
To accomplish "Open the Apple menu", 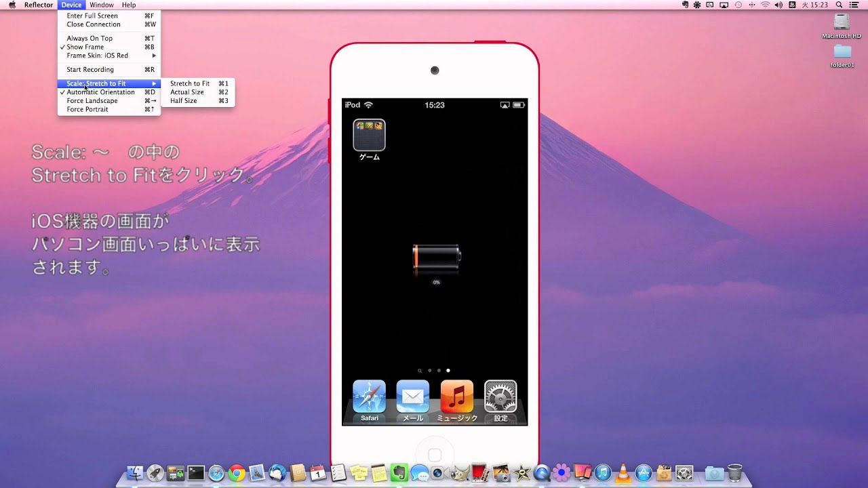I will pos(12,5).
